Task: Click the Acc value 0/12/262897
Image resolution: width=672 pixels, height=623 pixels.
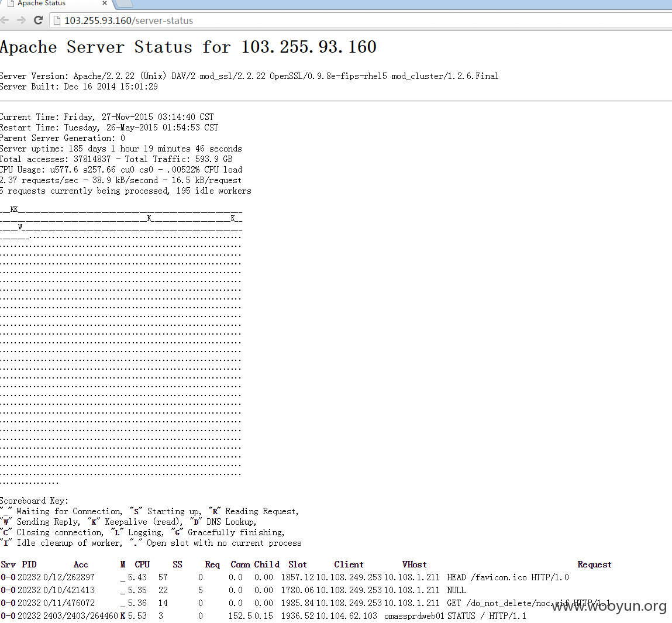Action: (x=68, y=577)
